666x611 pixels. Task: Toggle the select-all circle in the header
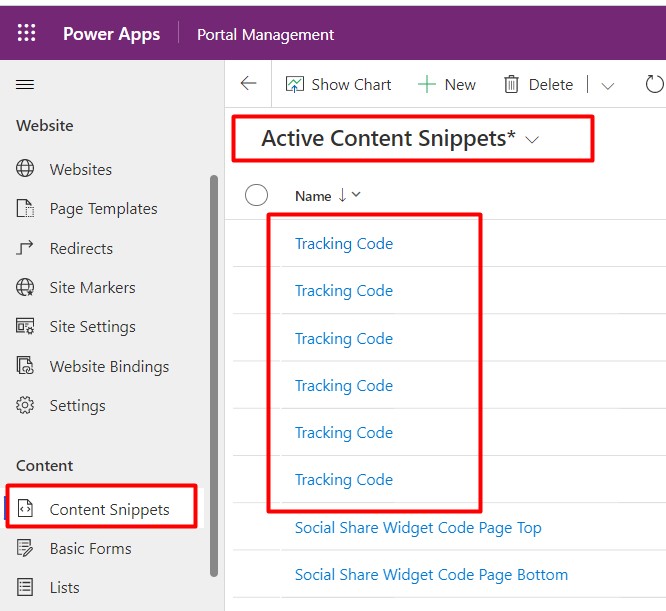(x=257, y=195)
